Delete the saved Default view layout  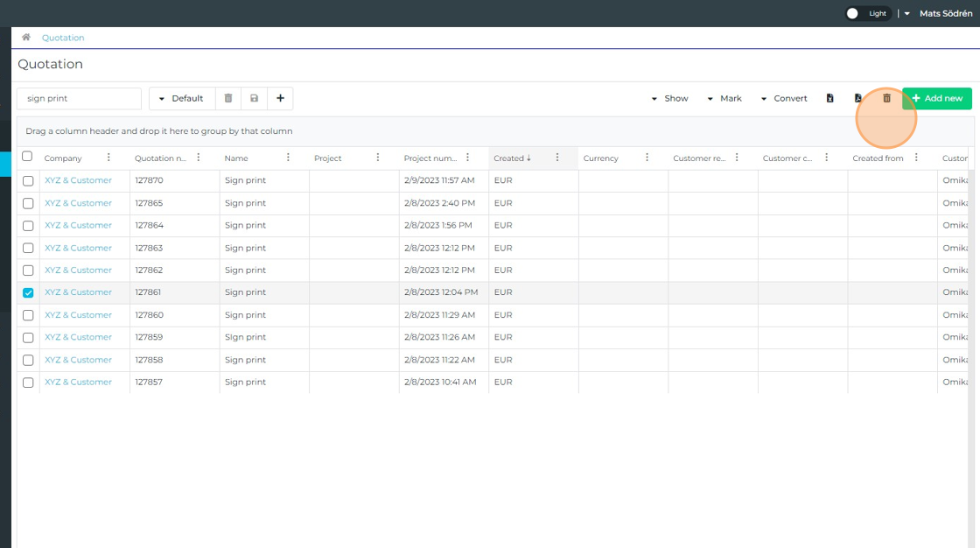point(228,99)
